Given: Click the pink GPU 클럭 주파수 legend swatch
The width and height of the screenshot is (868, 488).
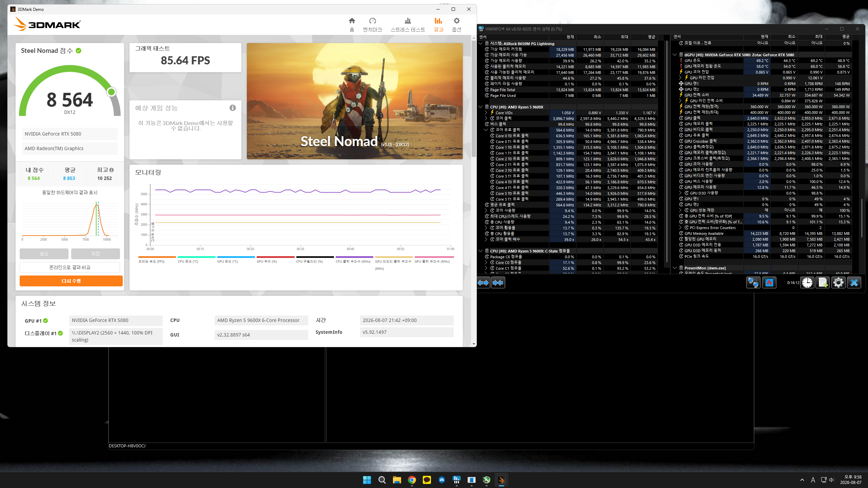Looking at the screenshot, I should pos(434,257).
